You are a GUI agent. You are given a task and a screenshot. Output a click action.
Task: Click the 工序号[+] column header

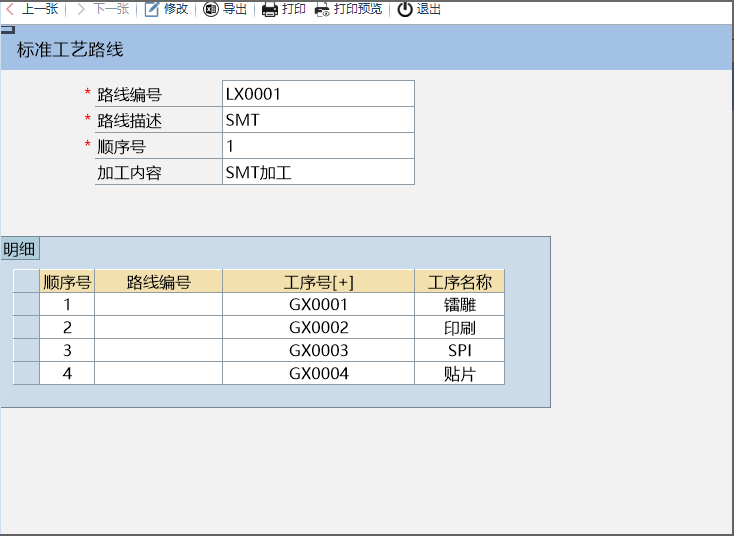pyautogui.click(x=318, y=281)
